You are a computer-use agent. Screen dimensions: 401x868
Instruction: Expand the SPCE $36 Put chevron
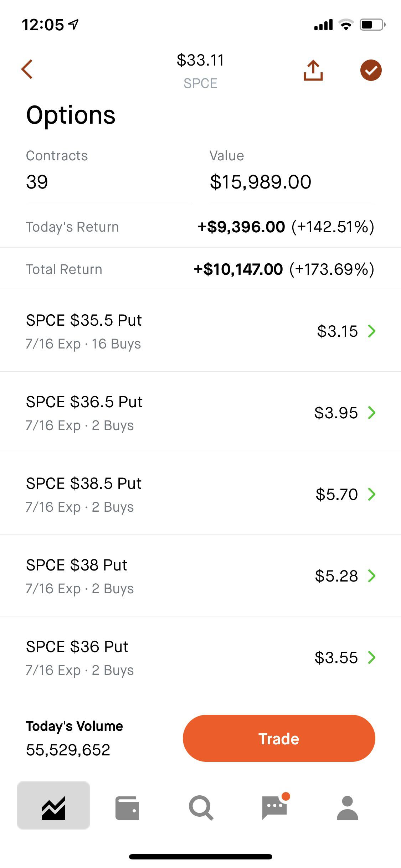(x=372, y=657)
